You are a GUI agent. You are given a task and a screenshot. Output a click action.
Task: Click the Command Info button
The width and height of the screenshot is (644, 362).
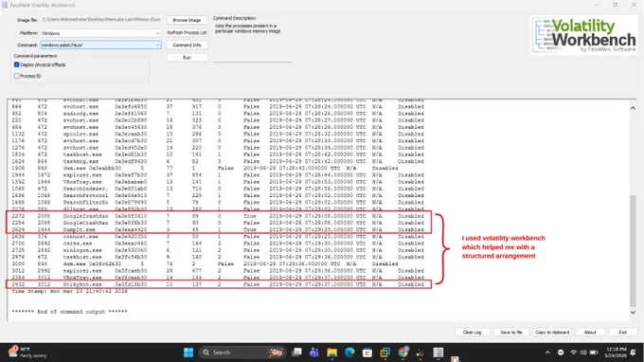(x=187, y=45)
